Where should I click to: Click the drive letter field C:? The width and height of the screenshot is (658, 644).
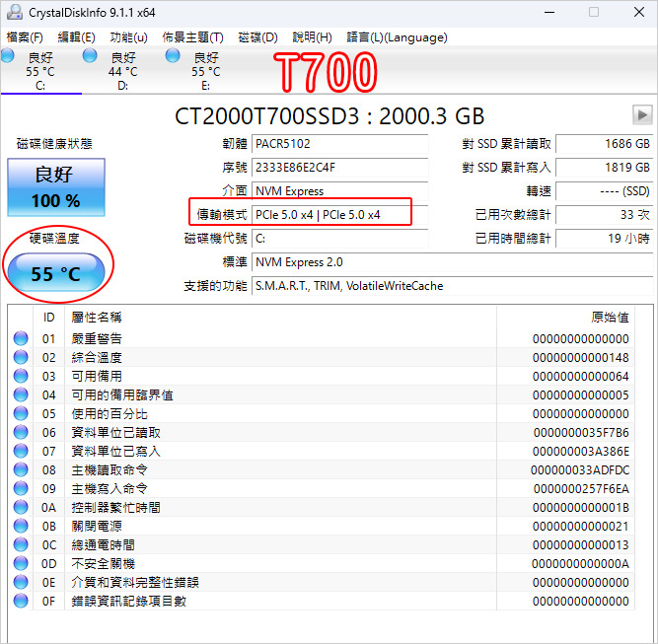click(x=339, y=239)
